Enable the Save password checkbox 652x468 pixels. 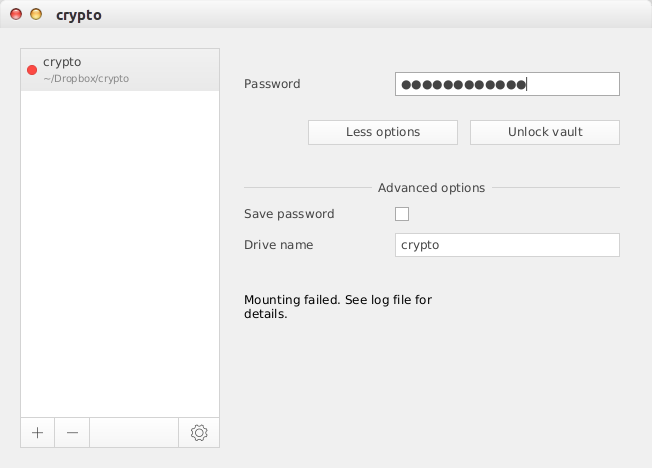click(x=402, y=214)
